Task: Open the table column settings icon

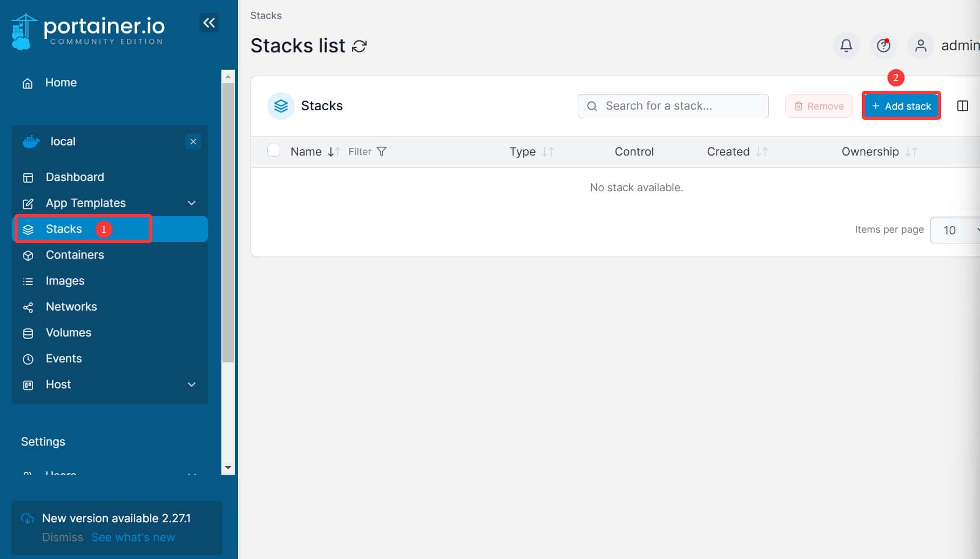Action: 962,106
